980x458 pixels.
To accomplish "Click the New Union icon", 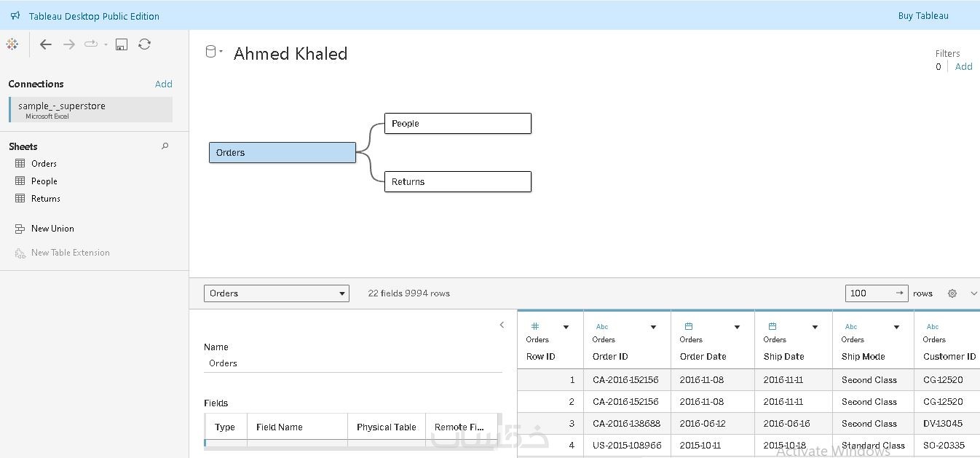I will pyautogui.click(x=20, y=229).
